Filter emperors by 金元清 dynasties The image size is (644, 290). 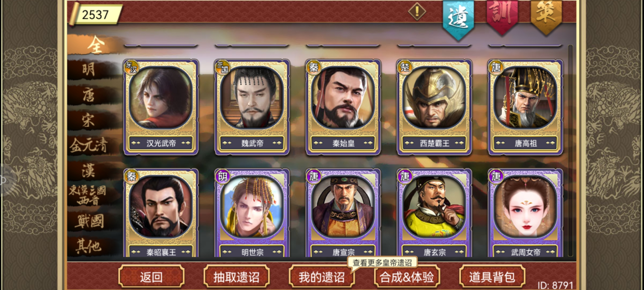(x=89, y=145)
